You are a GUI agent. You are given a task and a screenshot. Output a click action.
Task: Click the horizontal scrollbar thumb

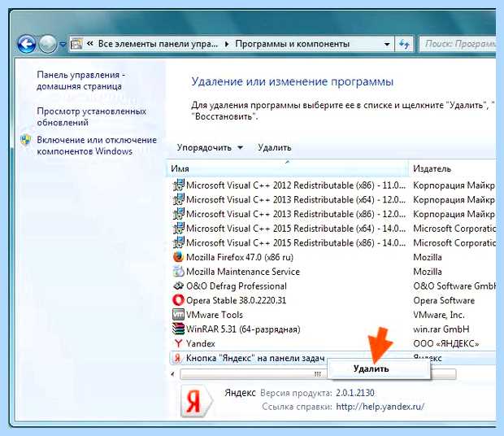(x=318, y=374)
